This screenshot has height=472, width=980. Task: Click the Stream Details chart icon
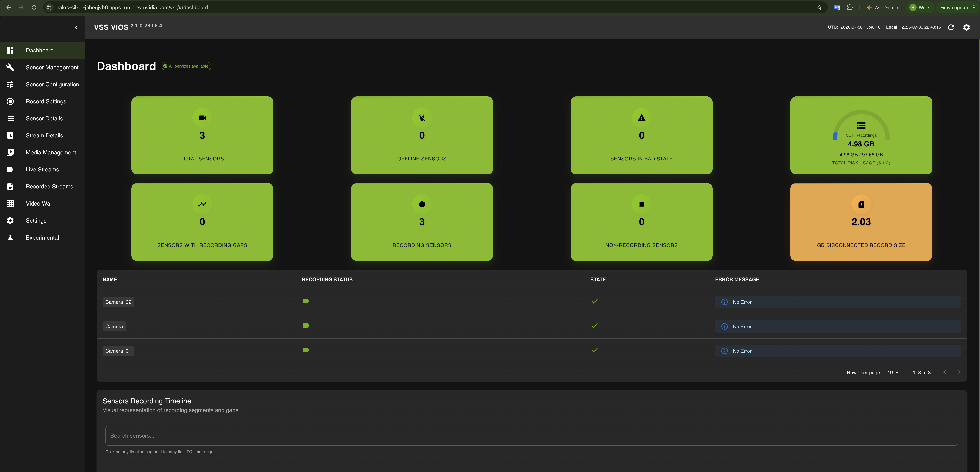(x=10, y=135)
